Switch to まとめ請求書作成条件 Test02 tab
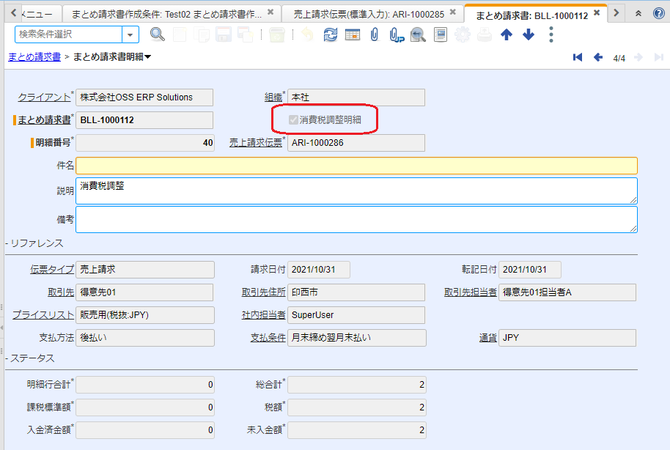Screen dimensions: 670x450 pyautogui.click(x=166, y=14)
